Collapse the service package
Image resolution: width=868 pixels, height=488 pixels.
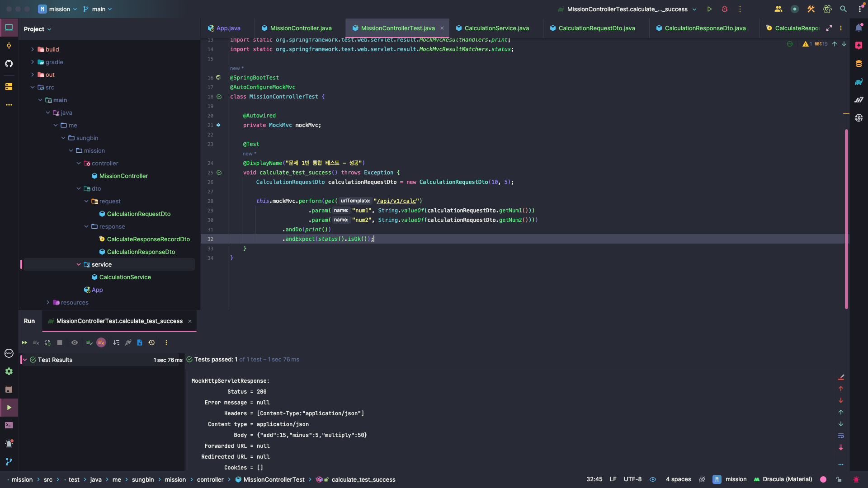pyautogui.click(x=79, y=264)
